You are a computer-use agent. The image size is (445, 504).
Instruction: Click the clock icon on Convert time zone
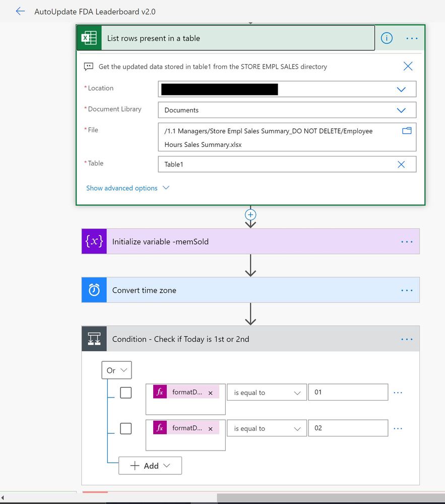click(x=94, y=290)
